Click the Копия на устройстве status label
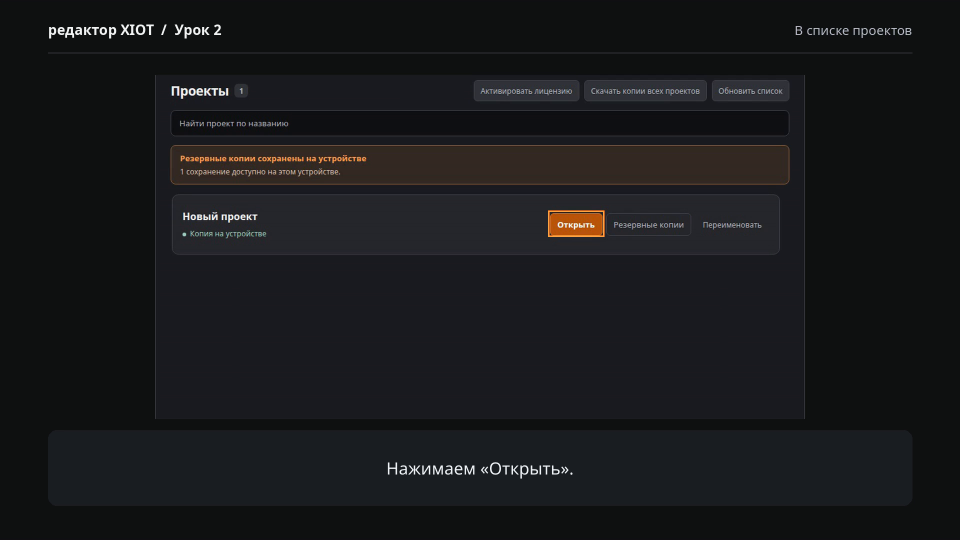This screenshot has width=960, height=540. click(x=228, y=233)
